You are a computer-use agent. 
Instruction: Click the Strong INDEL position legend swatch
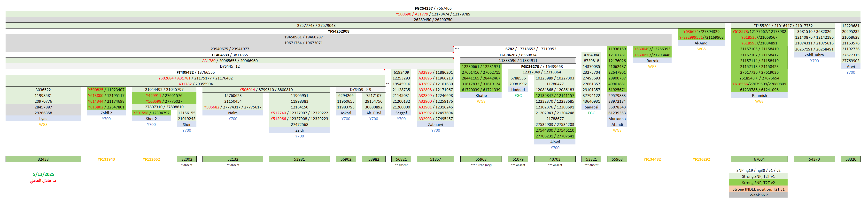point(758,189)
